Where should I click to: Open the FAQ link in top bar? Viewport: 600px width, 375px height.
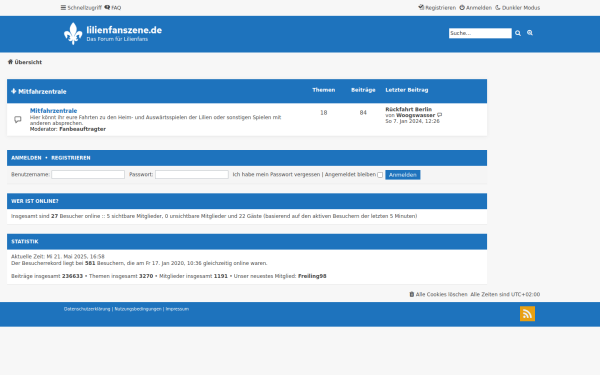[113, 8]
